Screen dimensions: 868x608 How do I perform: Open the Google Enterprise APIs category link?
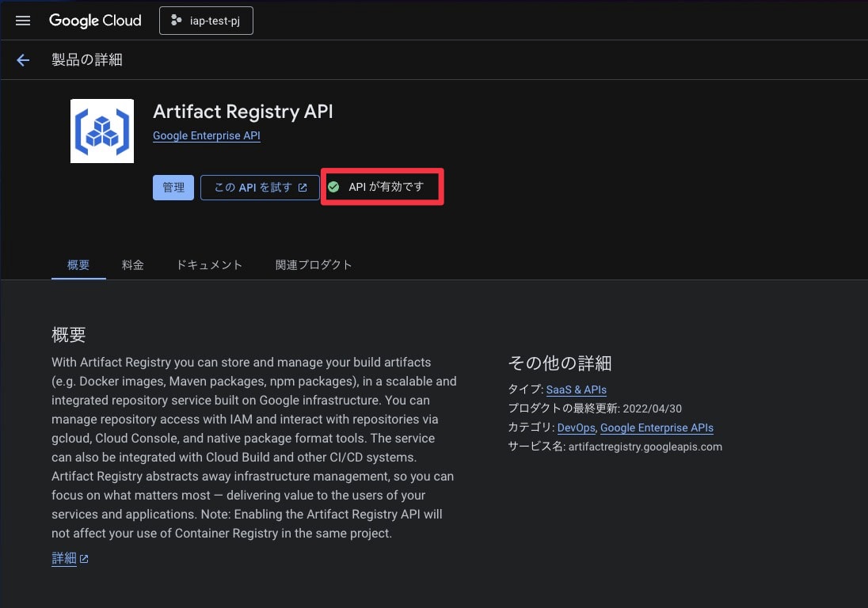(657, 427)
